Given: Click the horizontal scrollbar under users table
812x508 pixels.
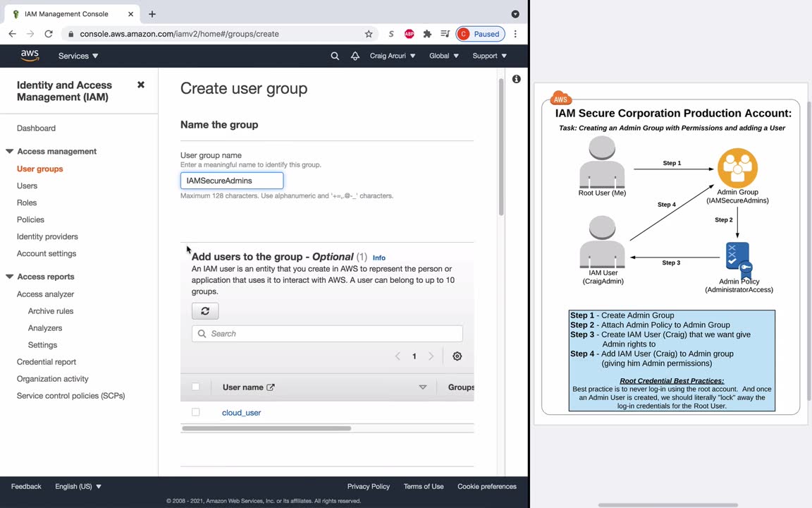Looking at the screenshot, I should pos(266,428).
